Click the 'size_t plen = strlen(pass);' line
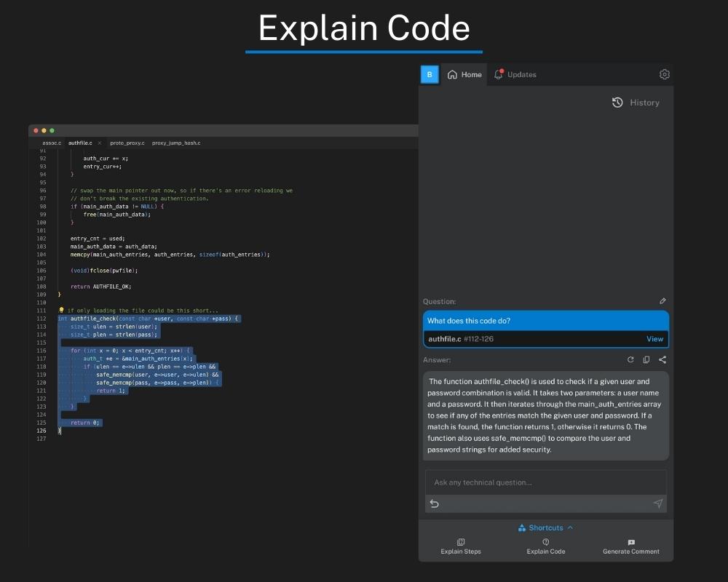728x582 pixels. pos(114,334)
